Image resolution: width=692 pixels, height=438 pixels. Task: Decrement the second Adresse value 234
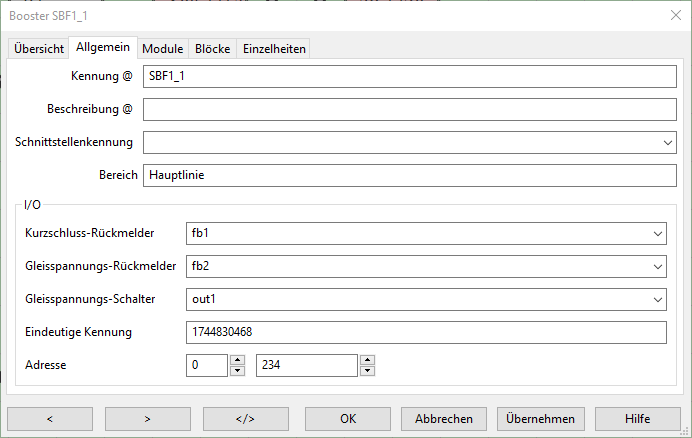(x=367, y=371)
